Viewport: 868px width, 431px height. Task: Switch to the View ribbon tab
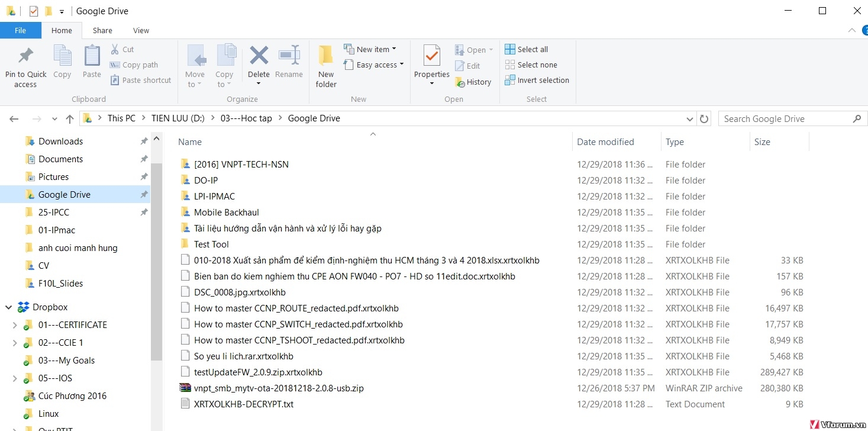point(141,30)
